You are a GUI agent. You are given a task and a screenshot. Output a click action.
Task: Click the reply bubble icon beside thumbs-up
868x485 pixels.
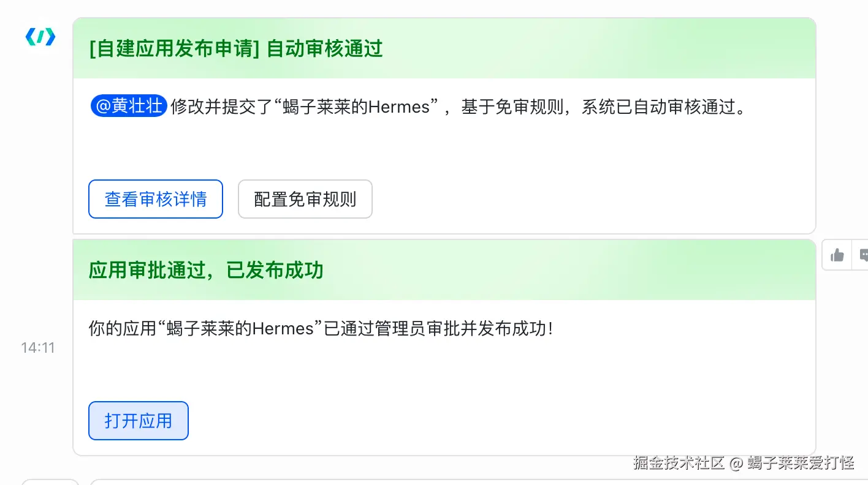tap(863, 255)
